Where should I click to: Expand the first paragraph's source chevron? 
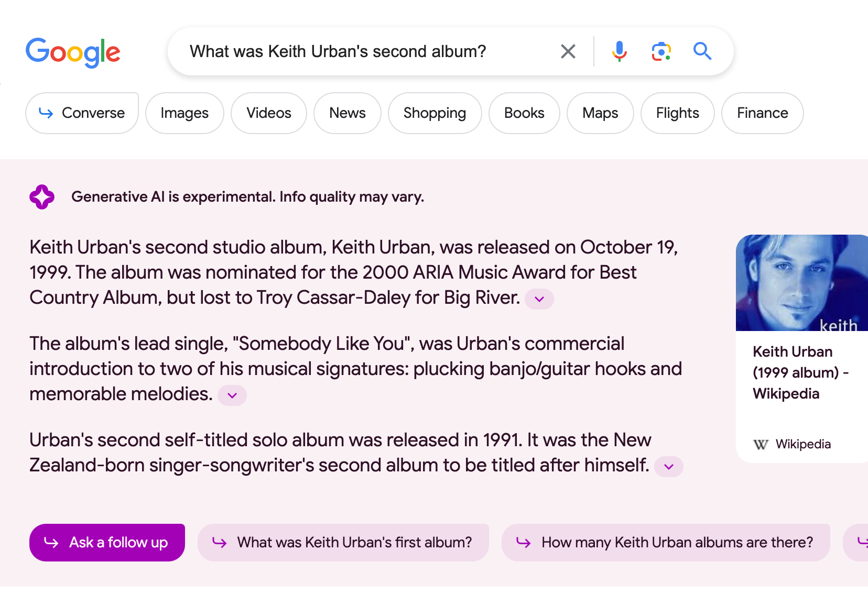pos(539,299)
